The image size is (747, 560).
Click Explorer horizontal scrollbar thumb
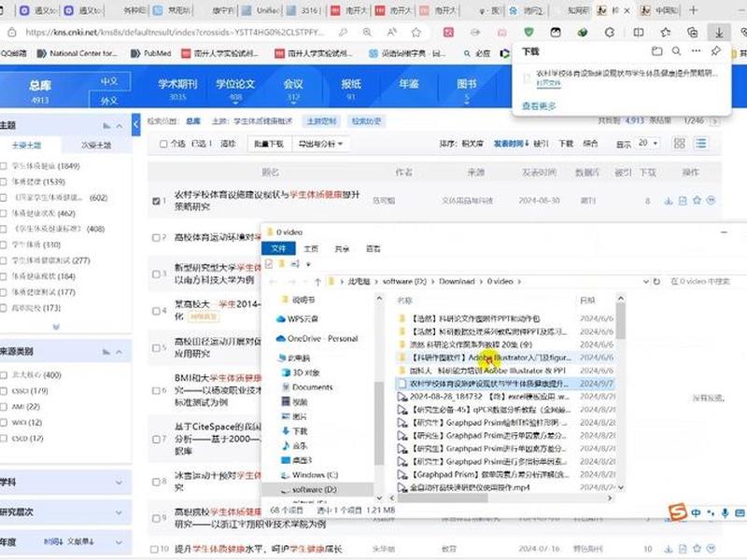coord(443,498)
